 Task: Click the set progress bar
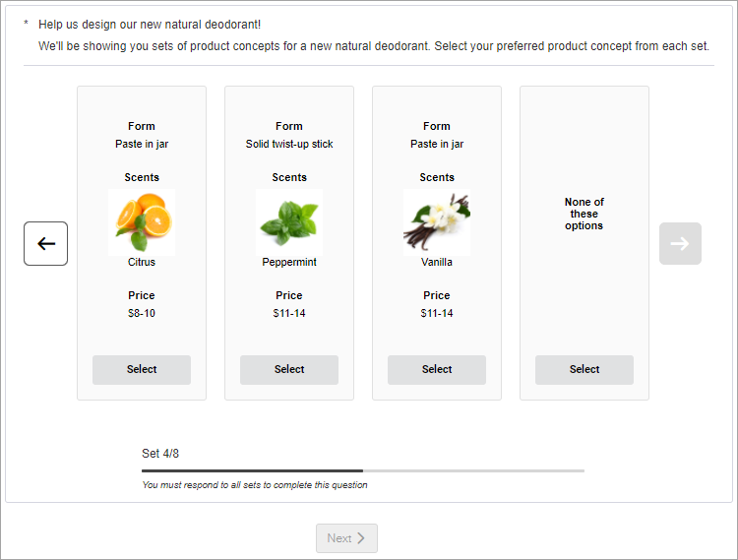[x=363, y=470]
